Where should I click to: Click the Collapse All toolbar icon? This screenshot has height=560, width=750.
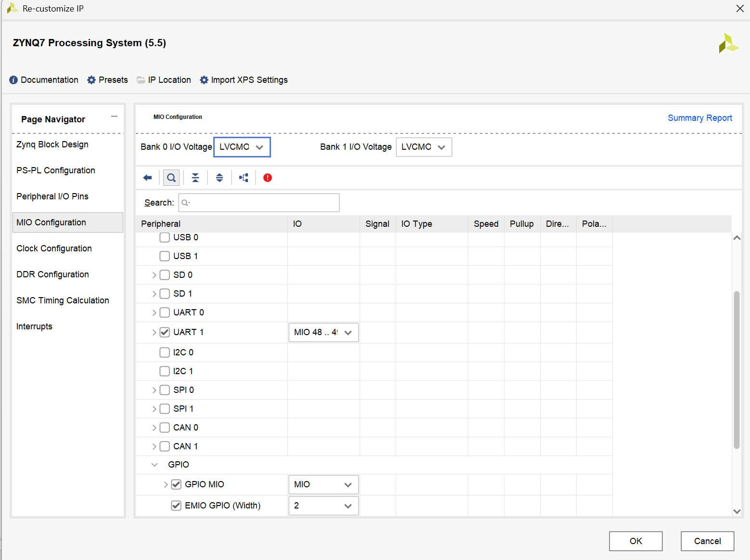pos(195,178)
